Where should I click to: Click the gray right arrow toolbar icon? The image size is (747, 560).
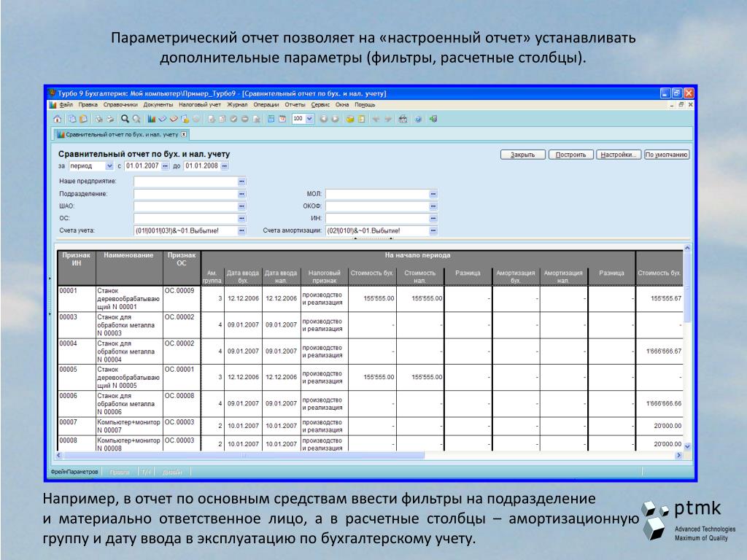click(388, 119)
